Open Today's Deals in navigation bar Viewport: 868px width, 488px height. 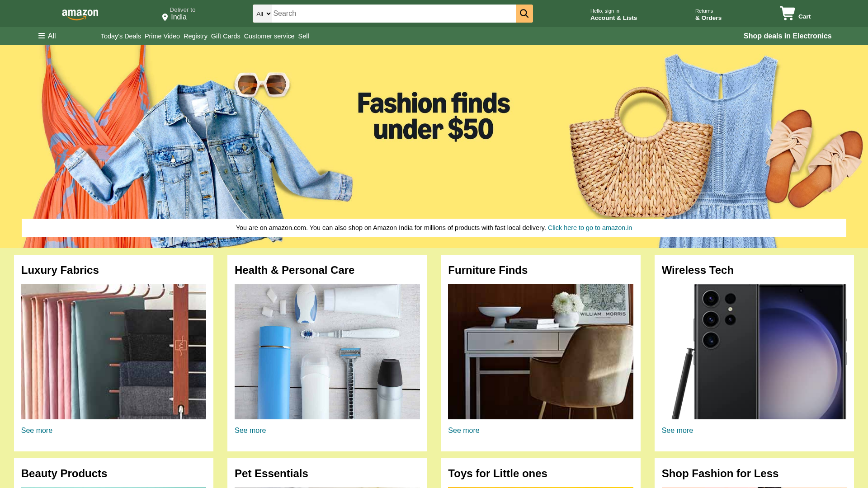[121, 36]
